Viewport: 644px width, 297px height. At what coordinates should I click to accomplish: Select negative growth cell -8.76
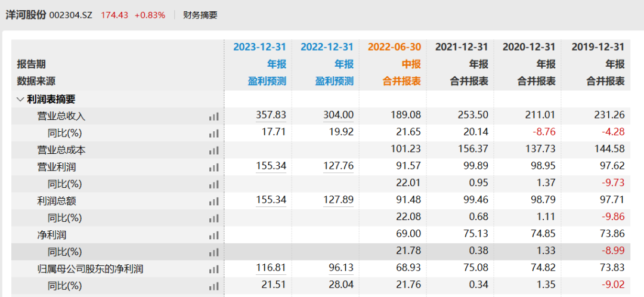[x=543, y=132]
